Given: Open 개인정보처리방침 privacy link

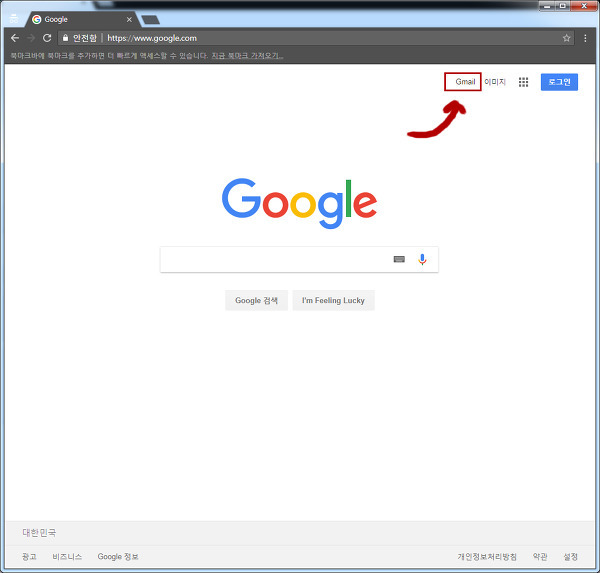Looking at the screenshot, I should coord(487,557).
